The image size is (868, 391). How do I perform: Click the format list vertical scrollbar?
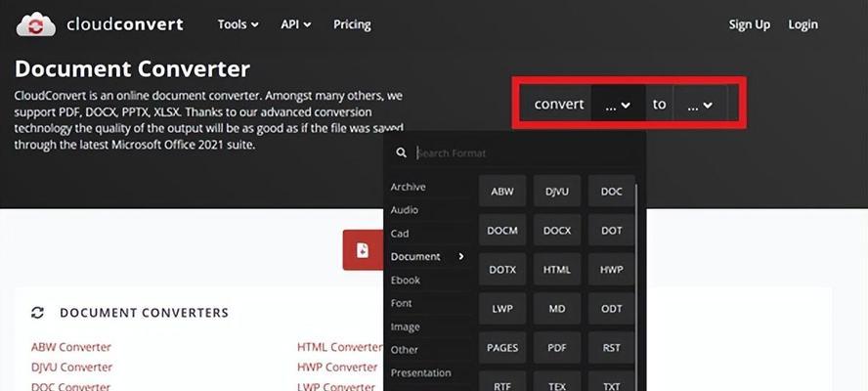pos(637,286)
